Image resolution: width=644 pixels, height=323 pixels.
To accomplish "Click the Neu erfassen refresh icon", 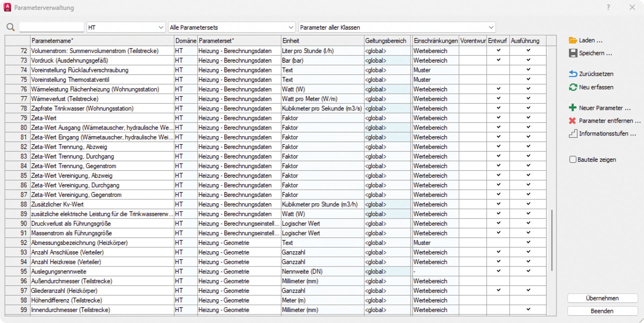I will click(x=573, y=87).
